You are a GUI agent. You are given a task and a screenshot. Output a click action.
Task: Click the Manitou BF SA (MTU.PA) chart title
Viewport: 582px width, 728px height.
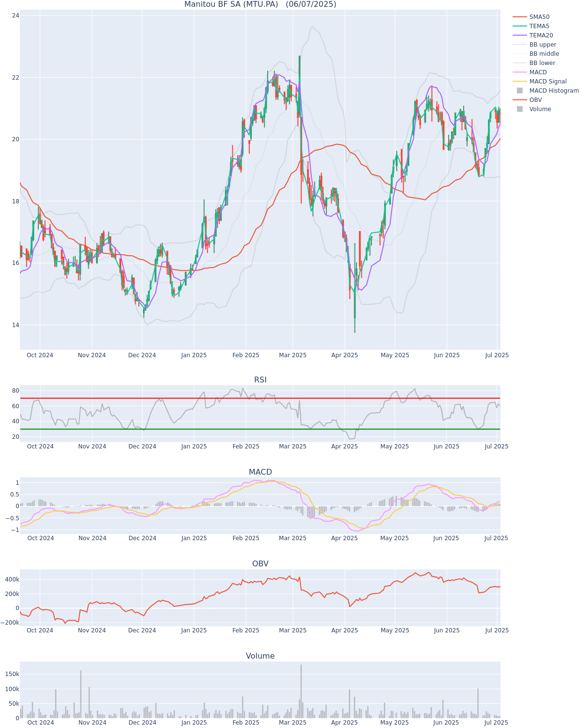(260, 4)
